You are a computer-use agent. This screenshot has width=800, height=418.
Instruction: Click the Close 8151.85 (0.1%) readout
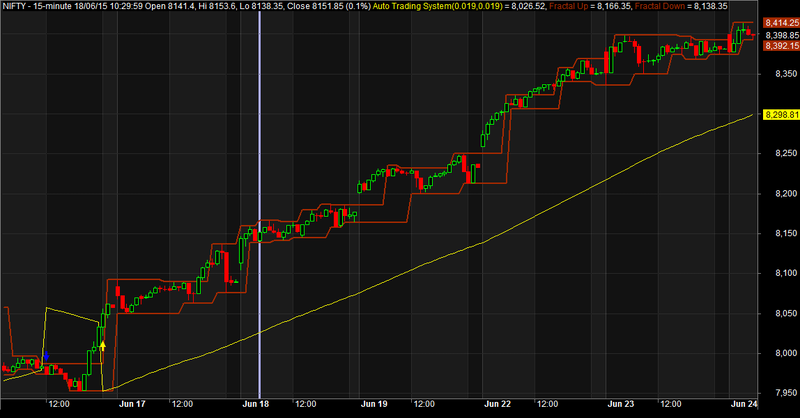329,6
